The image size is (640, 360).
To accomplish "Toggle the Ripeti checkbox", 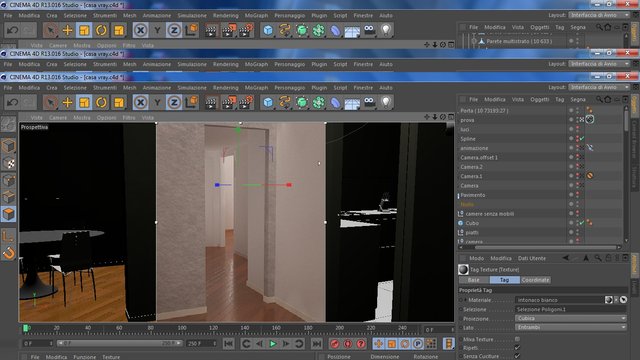I will coord(517,348).
